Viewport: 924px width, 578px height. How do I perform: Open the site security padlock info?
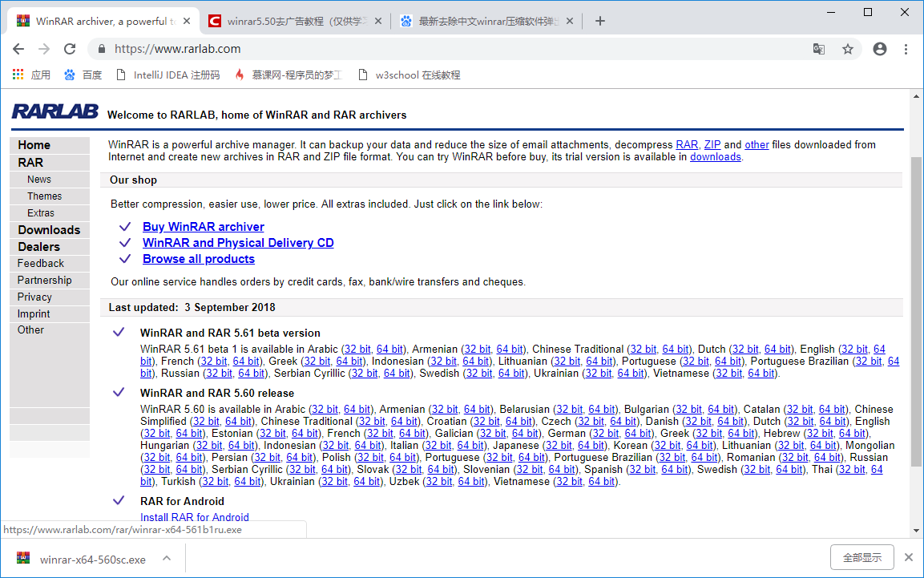tap(101, 49)
